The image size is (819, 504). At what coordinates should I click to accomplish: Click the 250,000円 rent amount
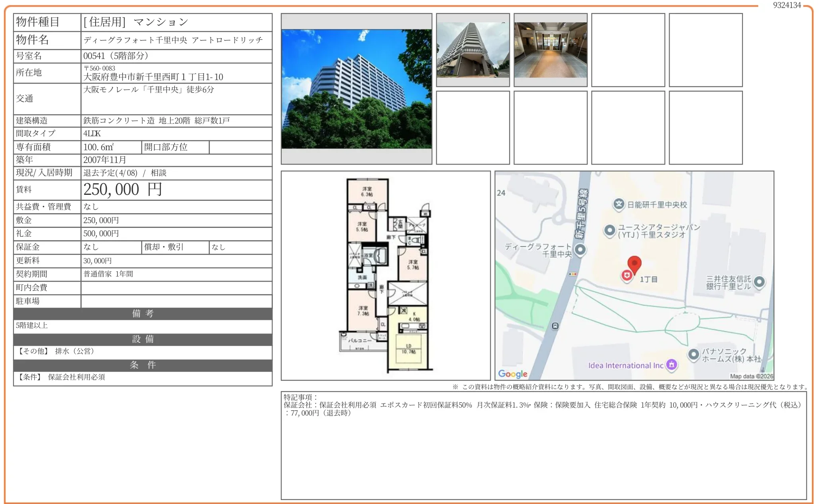pyautogui.click(x=123, y=190)
